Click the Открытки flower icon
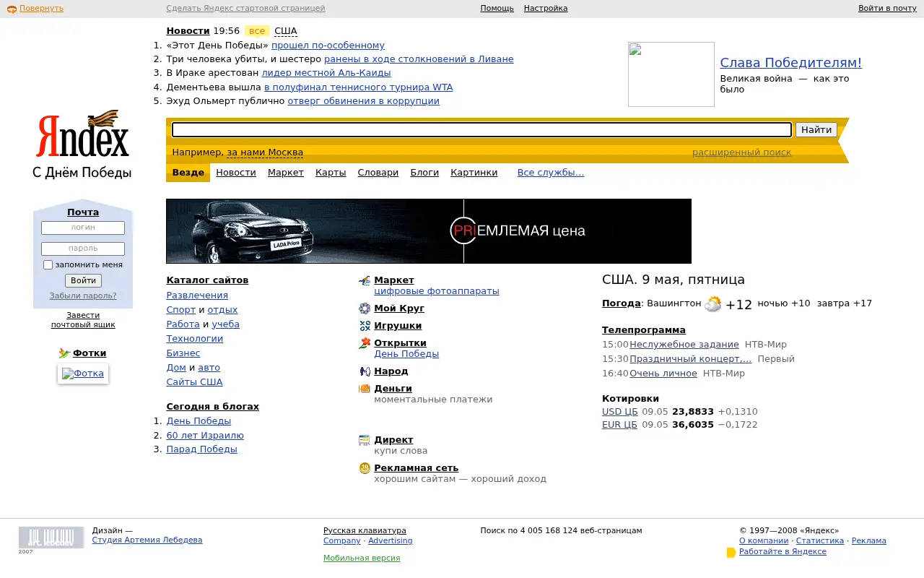This screenshot has width=924, height=578. (365, 343)
